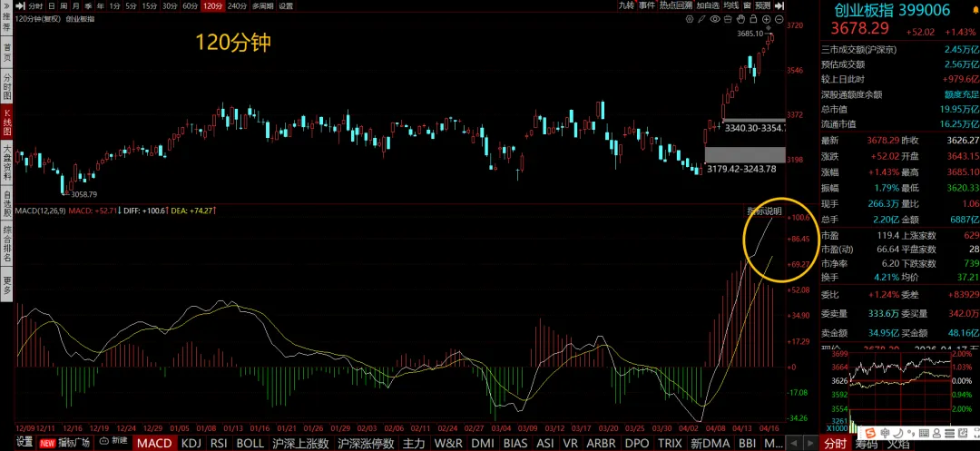Click the trash bin delete icon
The width and height of the screenshot is (980, 451).
(x=728, y=19)
